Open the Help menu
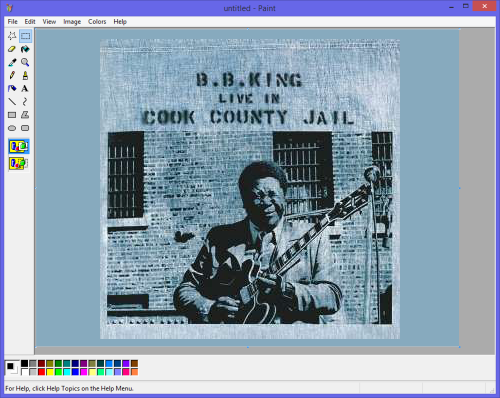 pyautogui.click(x=120, y=22)
